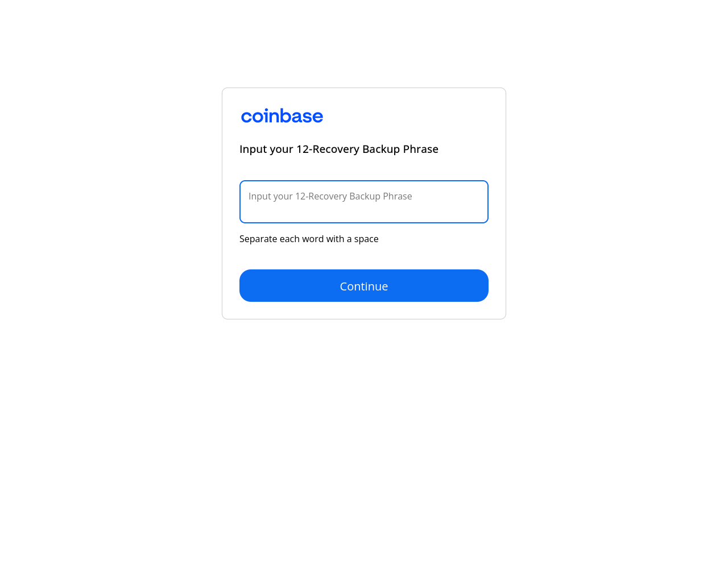Place cursor in the blue-outlined text area
The width and height of the screenshot is (728, 582).
[x=364, y=202]
